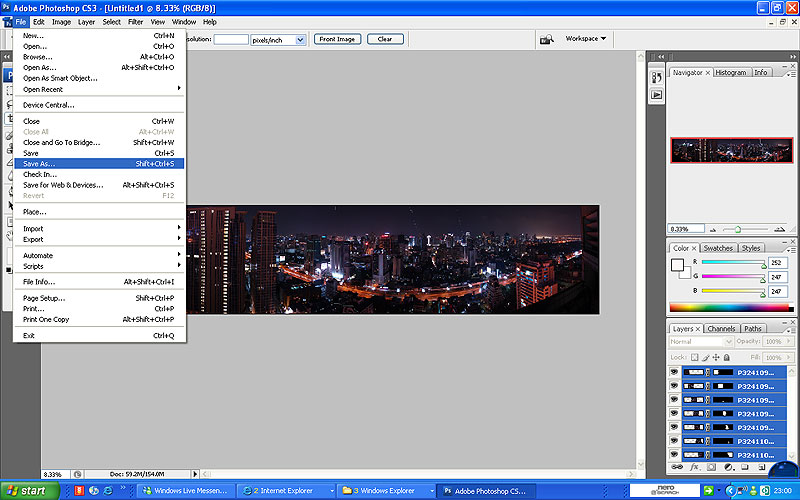Click the topmost layer's mask thumbnail
Image resolution: width=800 pixels, height=500 pixels.
[723, 372]
